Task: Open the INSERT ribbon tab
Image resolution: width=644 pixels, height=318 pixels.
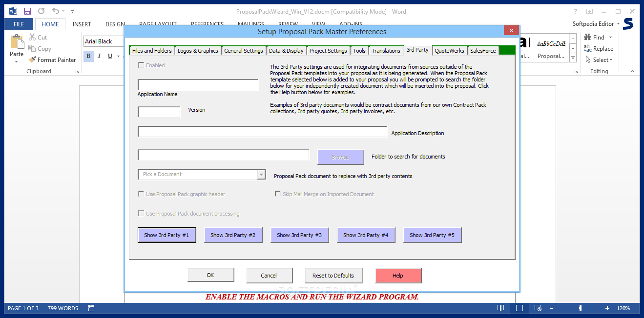Action: click(82, 24)
